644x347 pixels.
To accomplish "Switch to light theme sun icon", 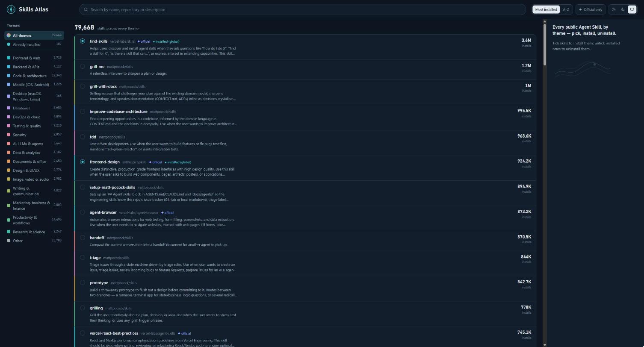I will (614, 9).
